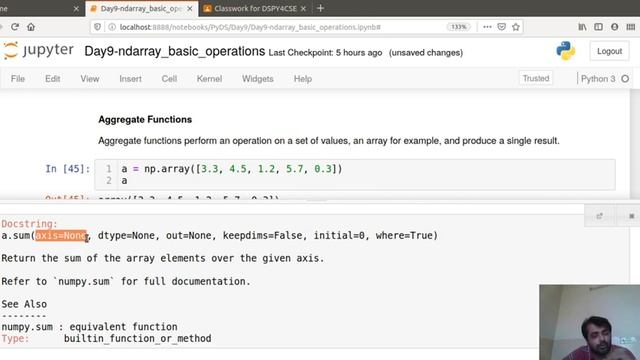The width and height of the screenshot is (640, 360).
Task: Open the page actions three-dot menu
Action: point(487,27)
